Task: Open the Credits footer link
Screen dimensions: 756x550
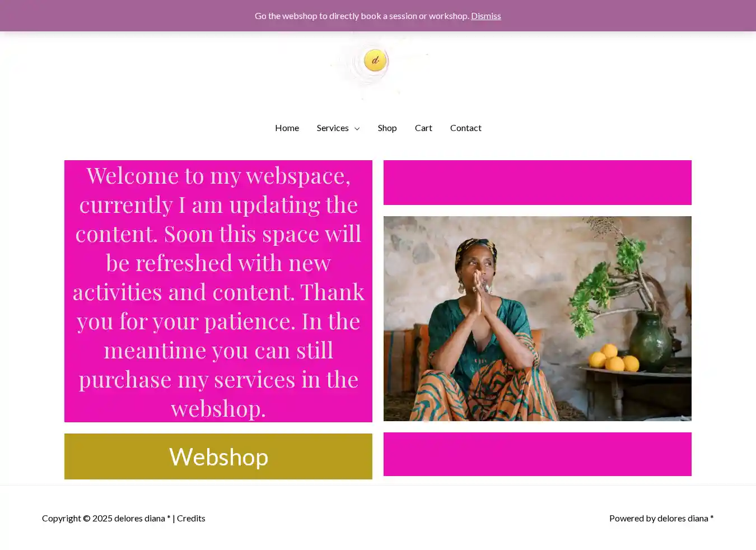Action: pyautogui.click(x=191, y=518)
